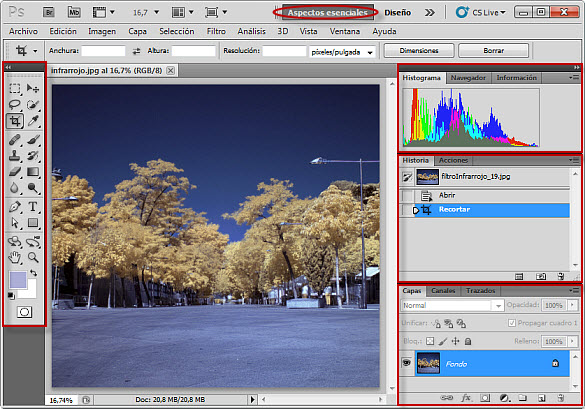This screenshot has height=409, width=585.
Task: Open the Filtro menu
Action: [x=216, y=31]
